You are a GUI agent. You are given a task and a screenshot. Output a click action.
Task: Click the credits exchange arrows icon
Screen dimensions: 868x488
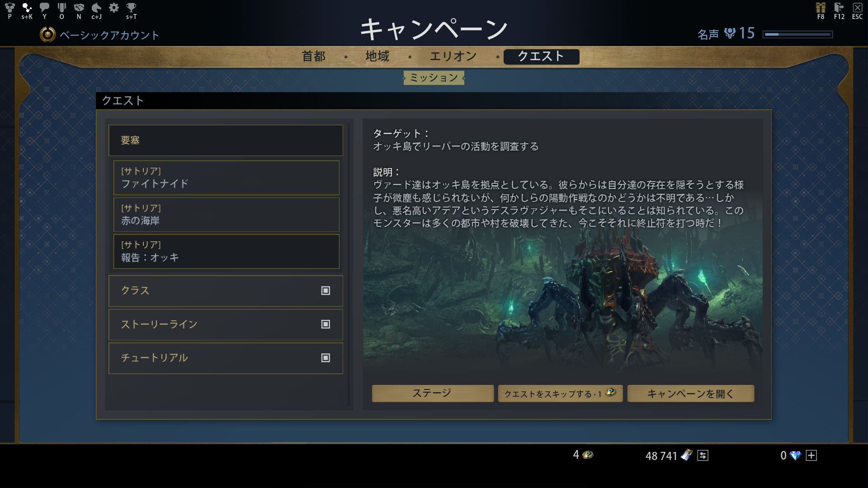coord(703,455)
